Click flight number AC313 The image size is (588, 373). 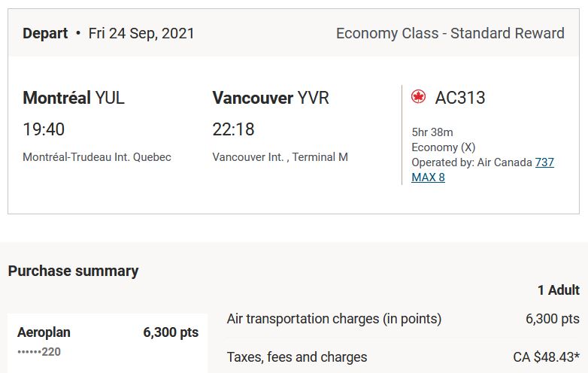(460, 98)
